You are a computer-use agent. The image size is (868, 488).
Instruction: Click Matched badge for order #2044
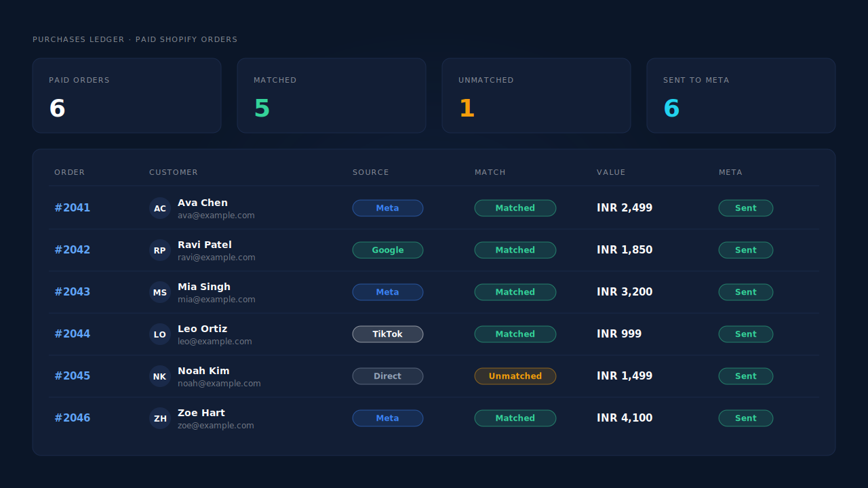pos(515,334)
